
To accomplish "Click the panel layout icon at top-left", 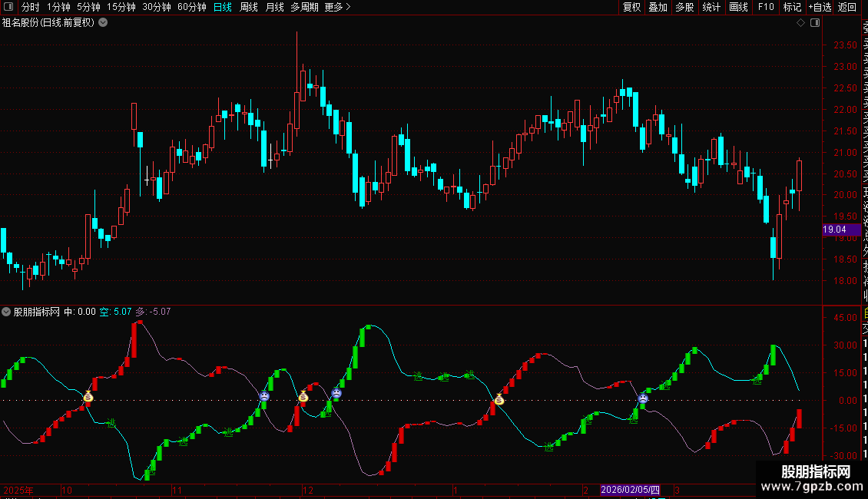I will (x=8, y=7).
